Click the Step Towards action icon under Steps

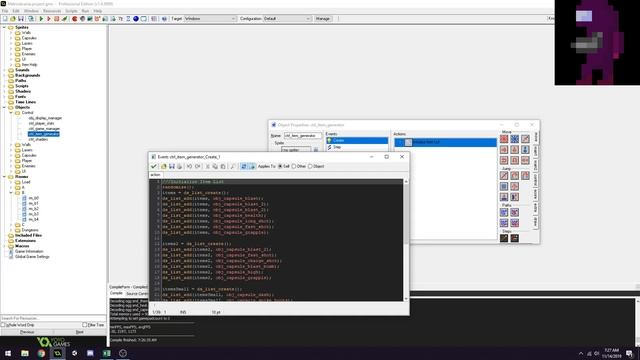(504, 238)
